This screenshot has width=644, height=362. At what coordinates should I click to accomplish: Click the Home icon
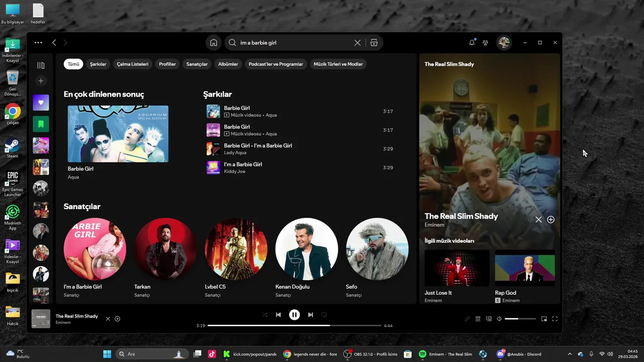pyautogui.click(x=214, y=43)
